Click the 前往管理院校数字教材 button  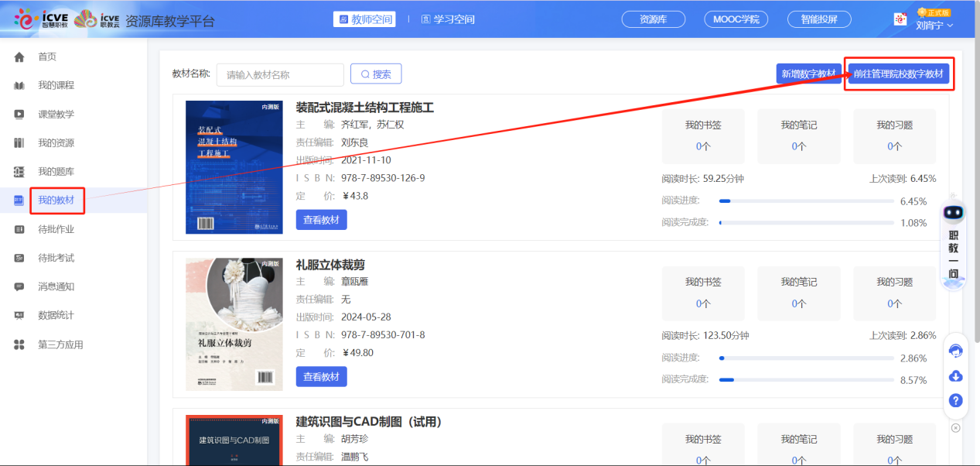(x=898, y=74)
